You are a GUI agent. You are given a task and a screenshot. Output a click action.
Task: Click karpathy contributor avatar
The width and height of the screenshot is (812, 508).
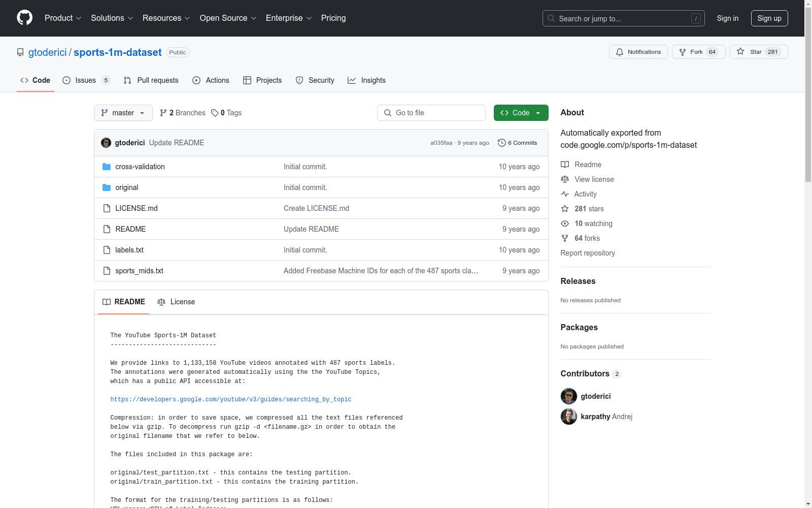tap(569, 417)
